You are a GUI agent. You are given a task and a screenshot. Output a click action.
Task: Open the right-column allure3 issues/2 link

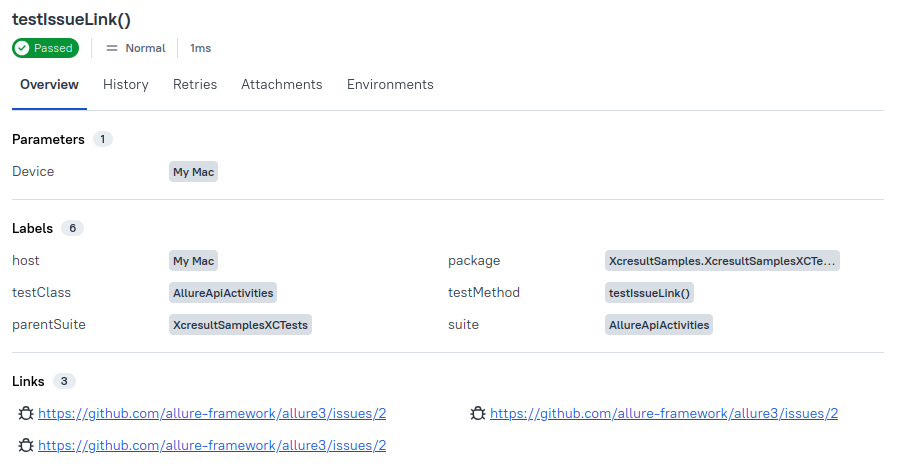click(x=664, y=413)
